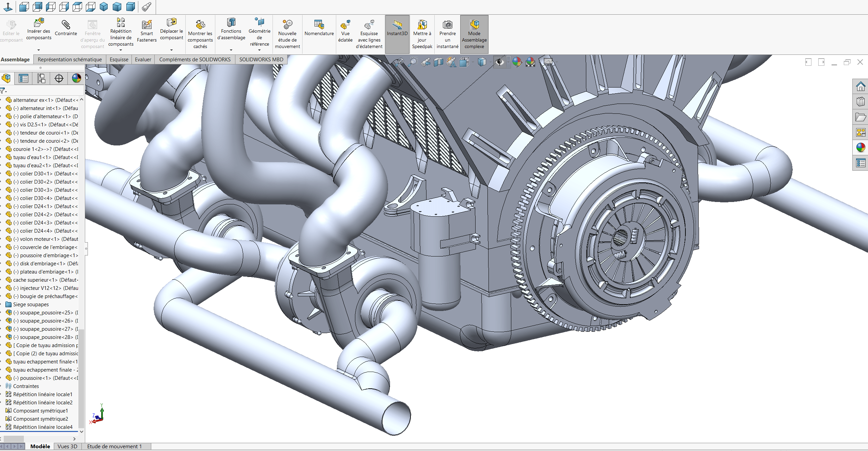Open the File Explorer folder icon in task pane

click(x=861, y=117)
